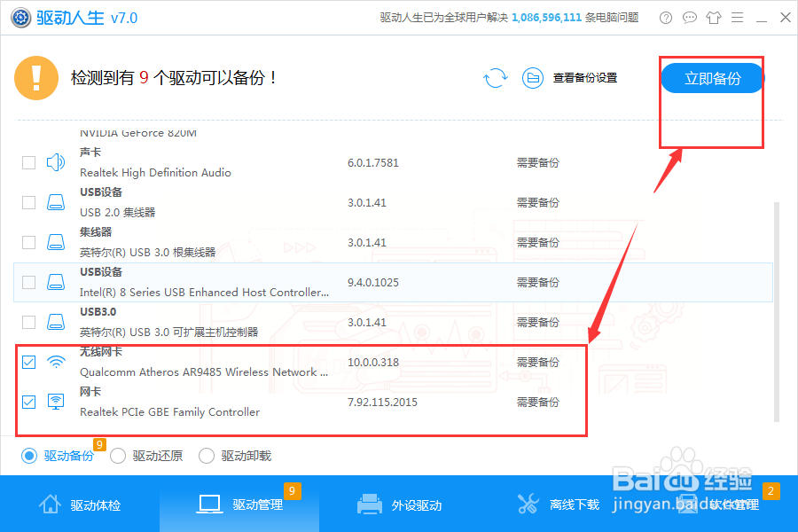Click the 立即备份 button
The height and width of the screenshot is (532, 798).
[713, 78]
